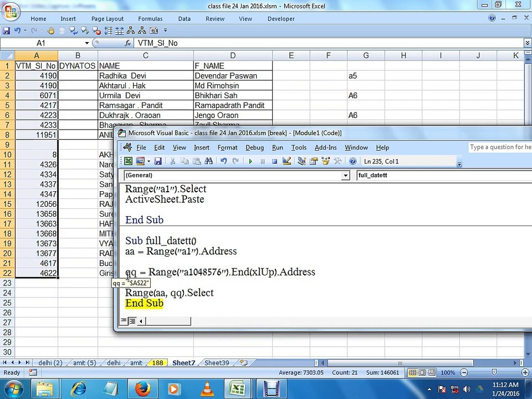The width and height of the screenshot is (532, 399).
Task: Open the Developer ribbon tab
Action: 281,19
